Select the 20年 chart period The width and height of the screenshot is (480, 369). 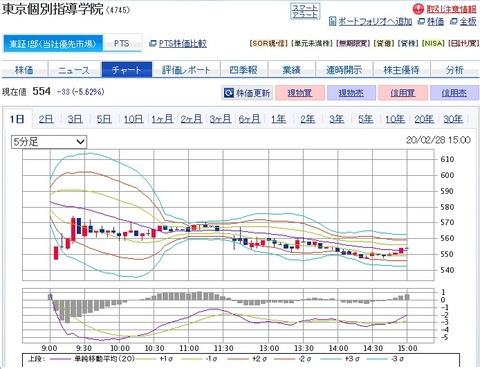(x=424, y=119)
